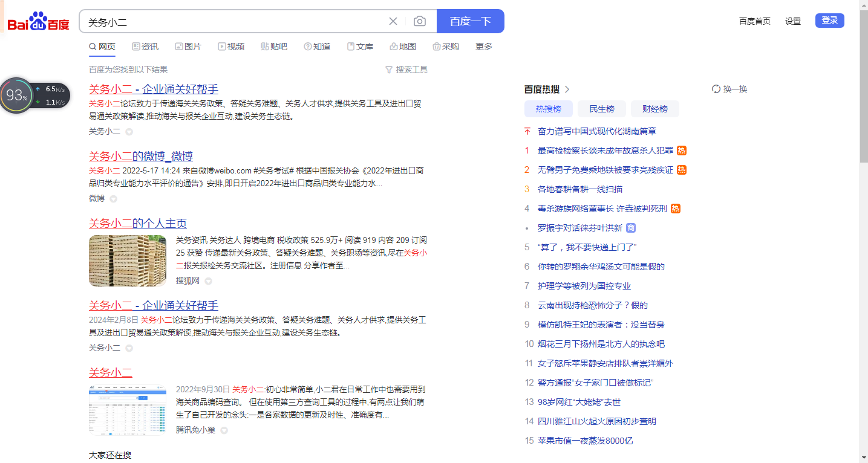Switch to the 图片 tab
Viewport: 868px width, 463px height.
tap(188, 47)
